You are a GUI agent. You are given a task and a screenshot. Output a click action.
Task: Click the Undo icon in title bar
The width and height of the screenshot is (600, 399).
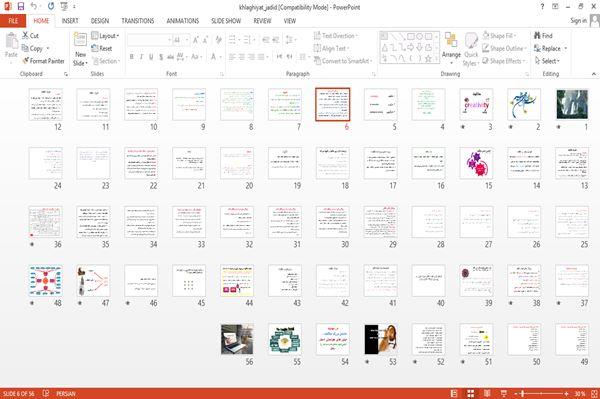34,6
